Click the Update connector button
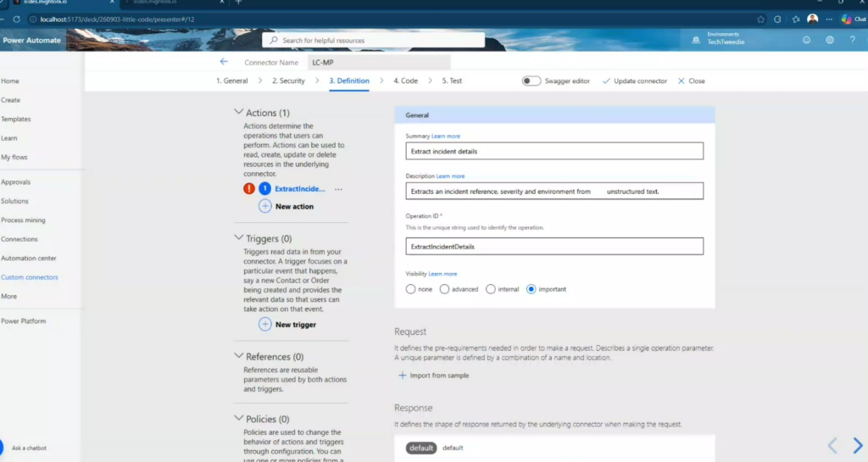This screenshot has height=462, width=868. [634, 81]
